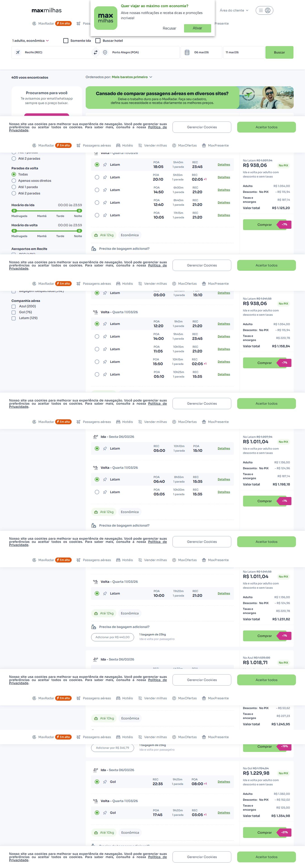Click the swap origin and destination arrows icon
Image resolution: width=305 pixels, height=868 pixels.
[x=95, y=52]
